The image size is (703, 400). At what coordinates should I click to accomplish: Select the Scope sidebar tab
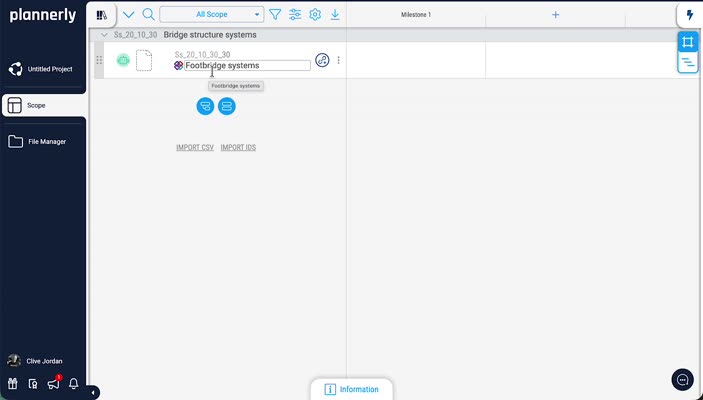coord(43,106)
